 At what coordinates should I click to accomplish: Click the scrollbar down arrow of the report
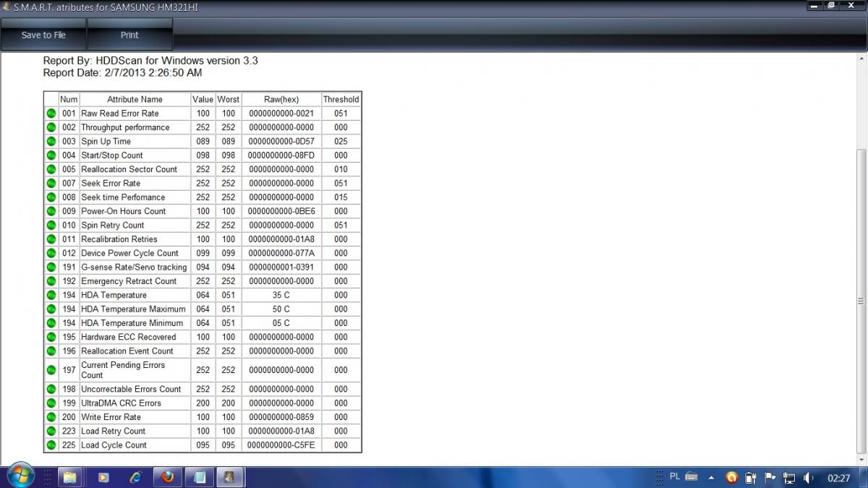861,460
